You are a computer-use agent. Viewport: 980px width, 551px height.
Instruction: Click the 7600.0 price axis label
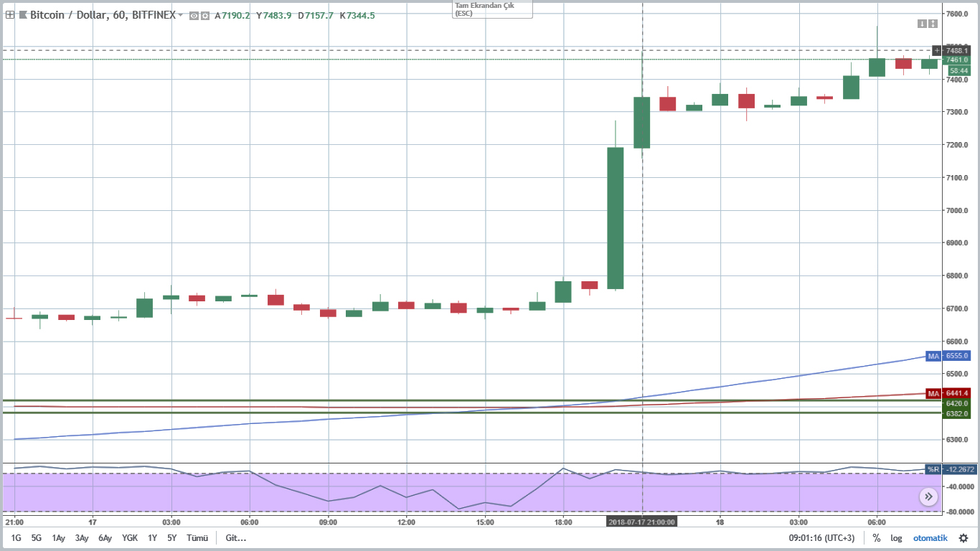(958, 14)
